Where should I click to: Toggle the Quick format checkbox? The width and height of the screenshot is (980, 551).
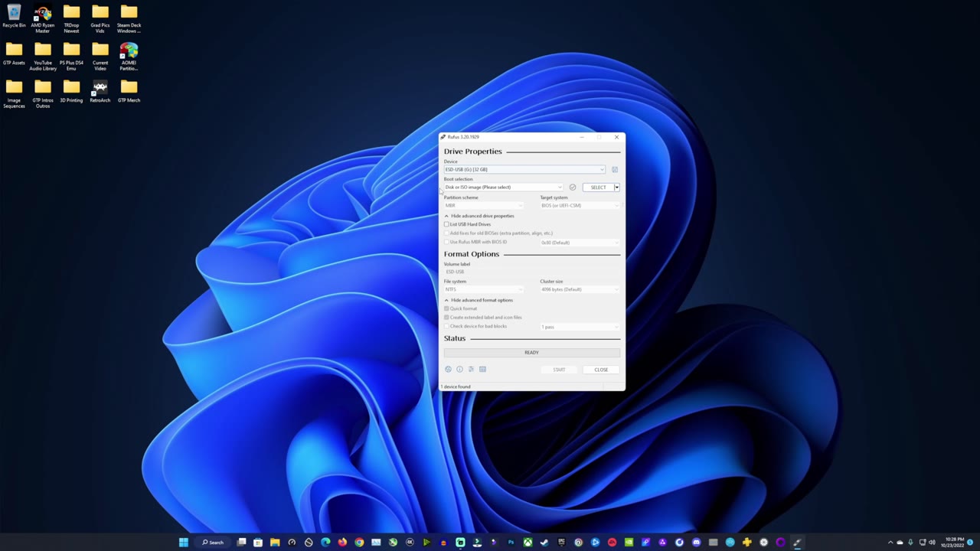447,308
